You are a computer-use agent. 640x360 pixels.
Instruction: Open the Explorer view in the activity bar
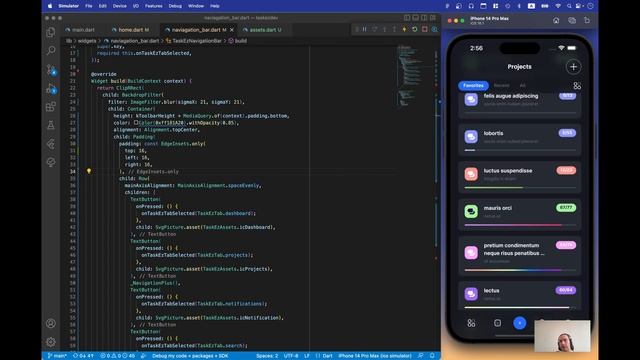(51, 32)
